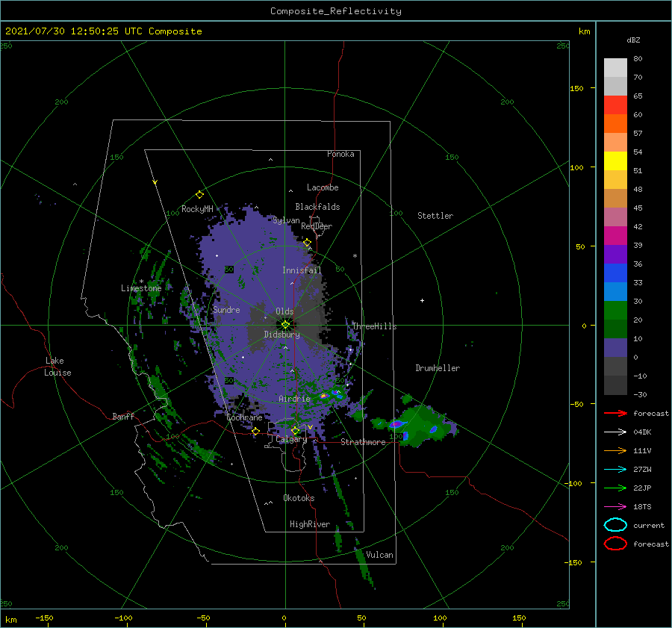Click the asterisk marker near Limestone
This screenshot has height=628, width=672.
(141, 282)
